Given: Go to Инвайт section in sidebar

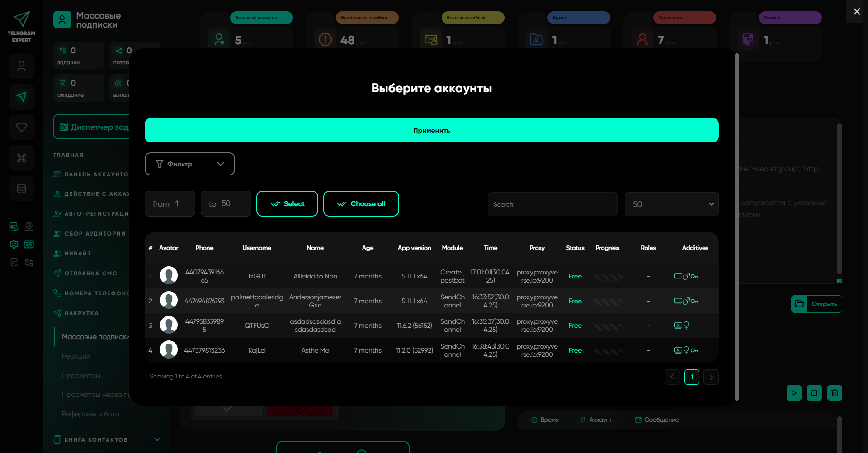Looking at the screenshot, I should 78,254.
